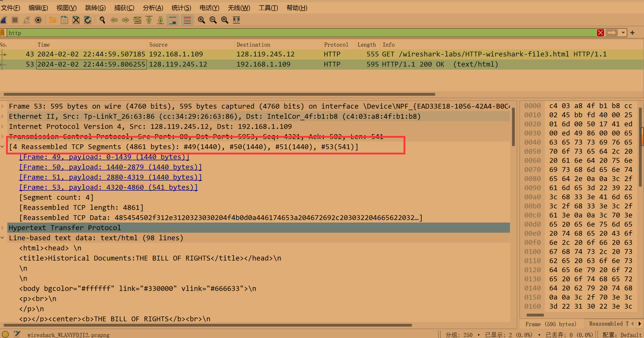
Task: Expand the Hypertext Transfer Protocol node
Action: point(2,228)
